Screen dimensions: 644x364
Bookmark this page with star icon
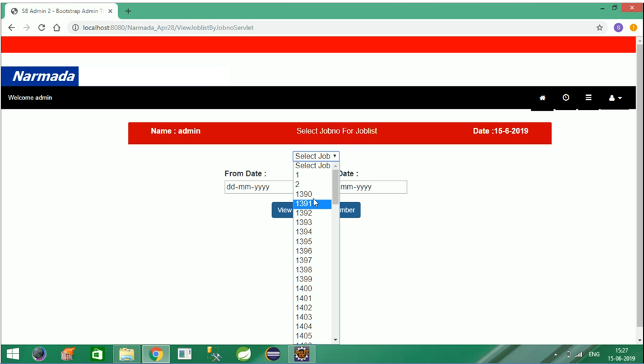point(599,27)
